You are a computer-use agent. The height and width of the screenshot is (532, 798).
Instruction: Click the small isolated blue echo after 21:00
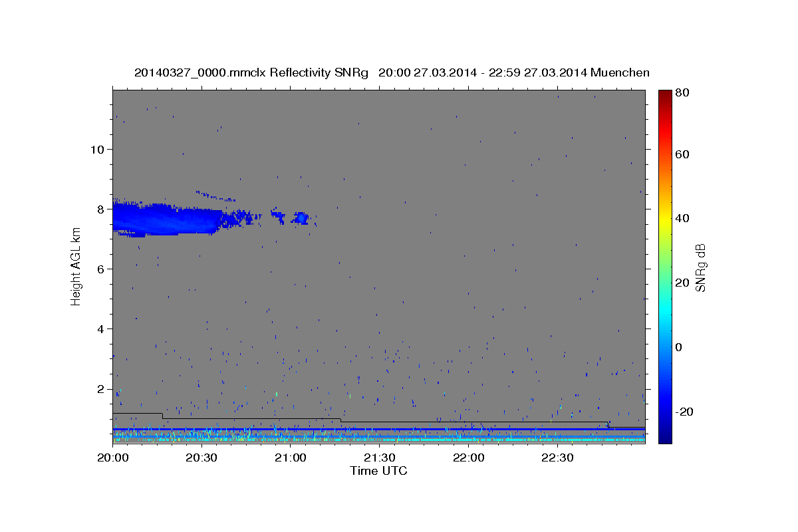tap(301, 218)
